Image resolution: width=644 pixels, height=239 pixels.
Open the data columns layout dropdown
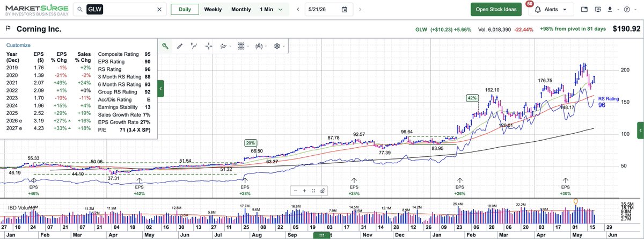(243, 46)
